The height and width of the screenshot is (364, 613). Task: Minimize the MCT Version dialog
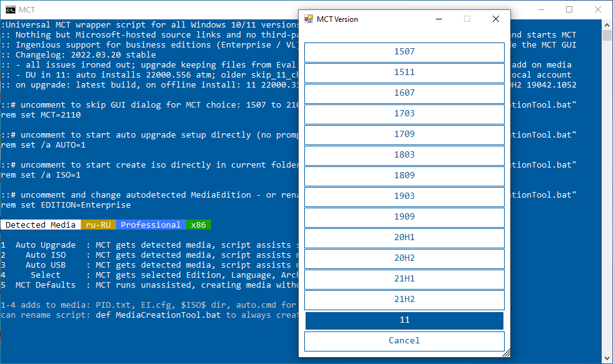click(x=438, y=19)
